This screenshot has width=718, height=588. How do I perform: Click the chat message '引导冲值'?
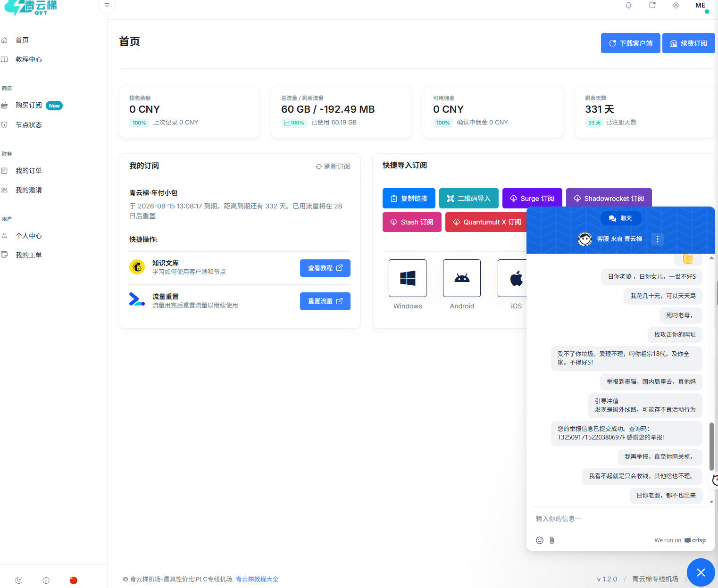(x=645, y=406)
